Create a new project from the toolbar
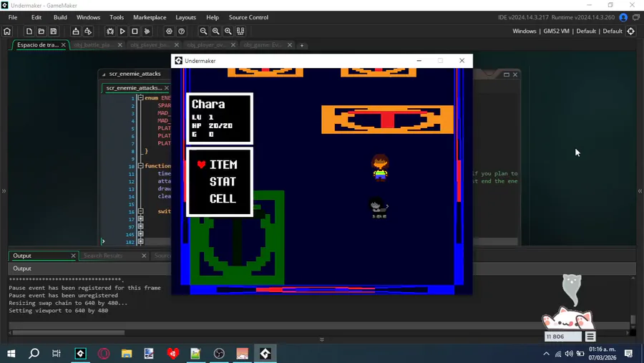Image resolution: width=644 pixels, height=363 pixels. pos(29,32)
